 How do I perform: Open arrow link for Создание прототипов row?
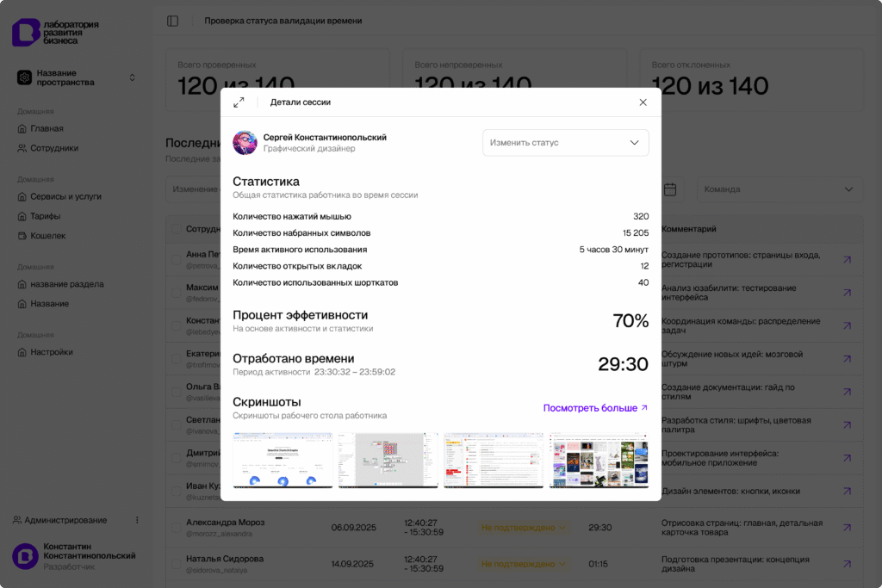[x=847, y=259]
